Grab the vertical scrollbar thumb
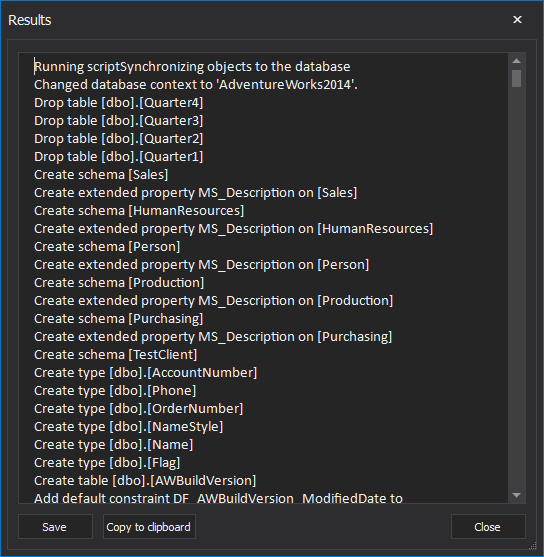 [517, 78]
